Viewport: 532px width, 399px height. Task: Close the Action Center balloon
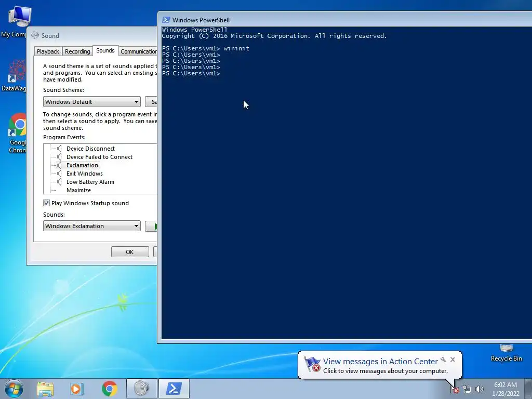(453, 360)
